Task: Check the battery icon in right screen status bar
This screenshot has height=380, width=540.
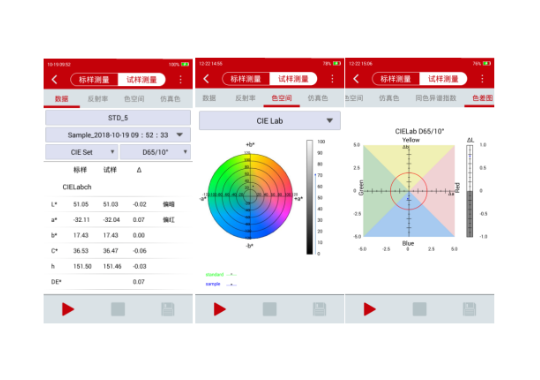Action: [487, 63]
